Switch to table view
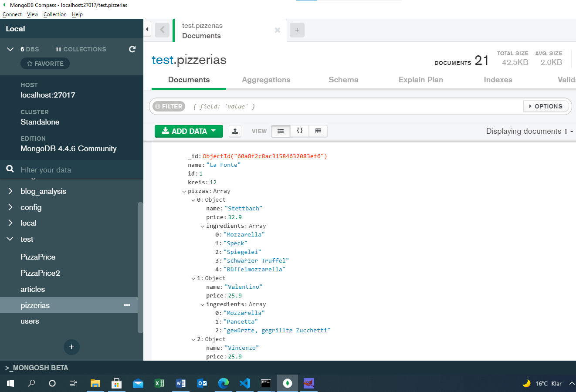 (318, 131)
